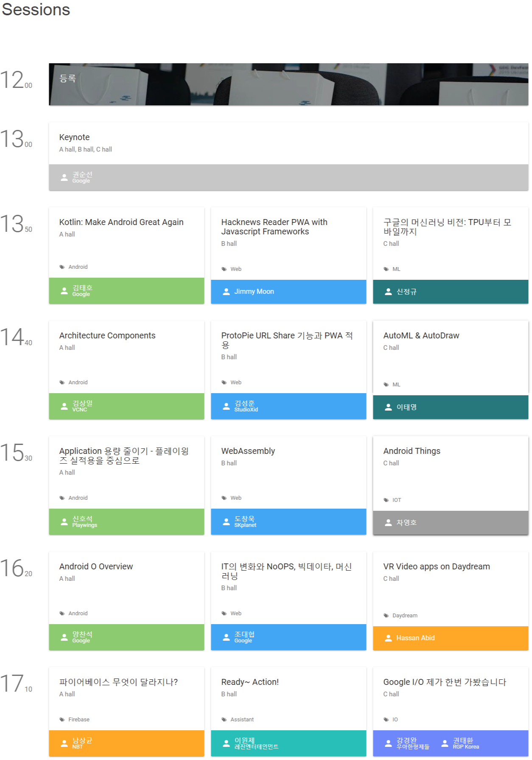Click the ML tag icon under AutoML & AutoDraw
The height and width of the screenshot is (760, 532).
(x=386, y=385)
